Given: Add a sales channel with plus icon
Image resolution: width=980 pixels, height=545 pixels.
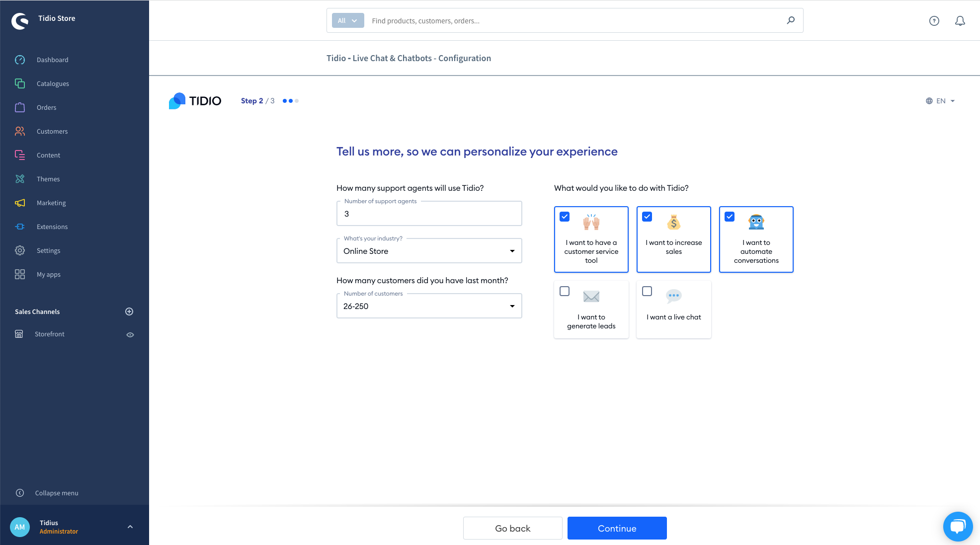Looking at the screenshot, I should point(129,311).
